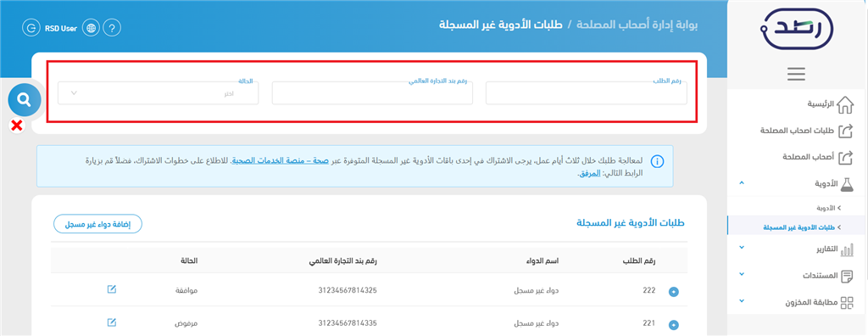Switch language with the globe icon
The image size is (868, 336).
91,28
